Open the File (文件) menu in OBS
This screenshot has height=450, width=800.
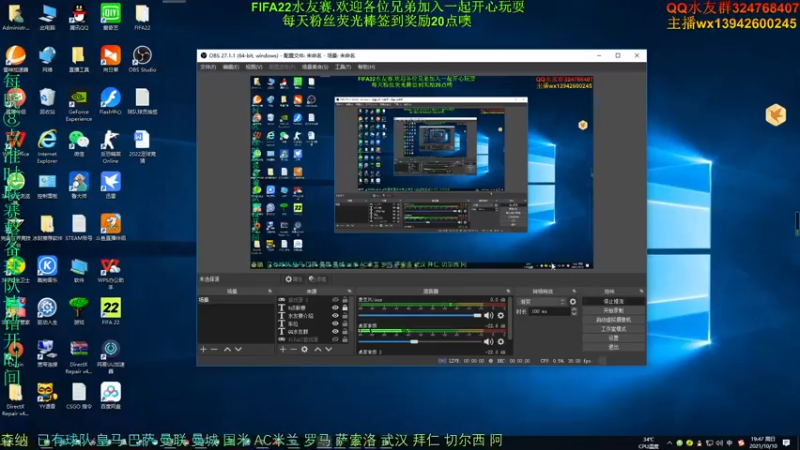point(208,67)
